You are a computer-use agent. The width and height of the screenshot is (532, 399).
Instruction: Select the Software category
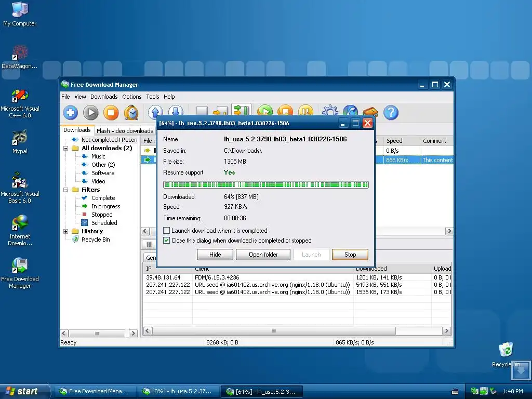click(x=103, y=173)
